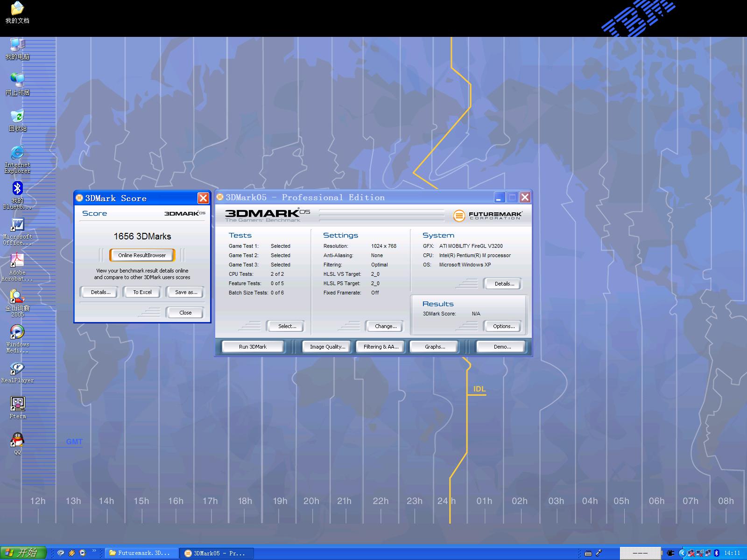
Task: Open the RealPlayer desktop shortcut
Action: point(17,369)
